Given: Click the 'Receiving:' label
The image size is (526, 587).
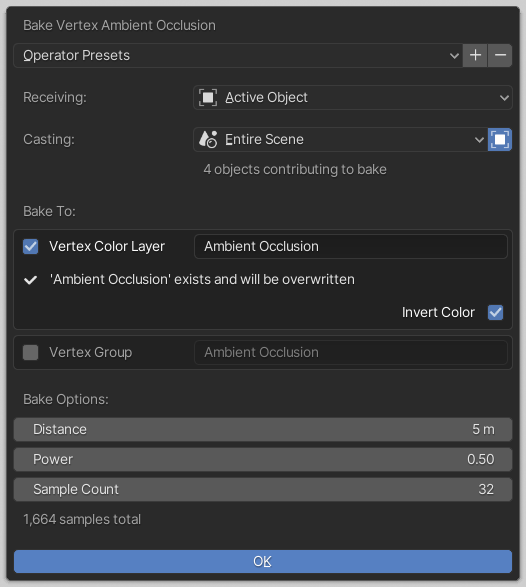Looking at the screenshot, I should point(55,98).
